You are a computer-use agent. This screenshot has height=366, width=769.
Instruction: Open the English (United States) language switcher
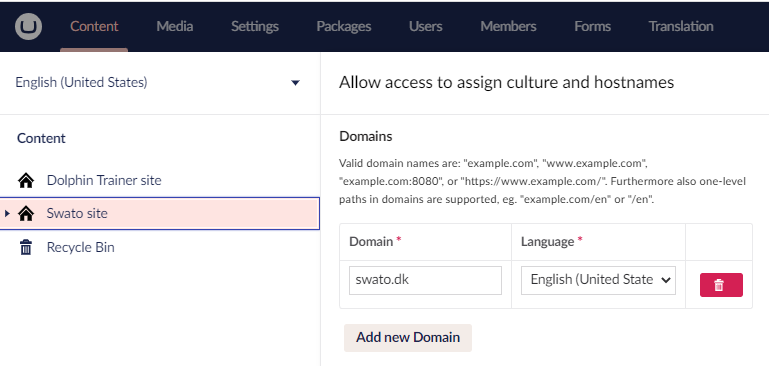click(158, 82)
